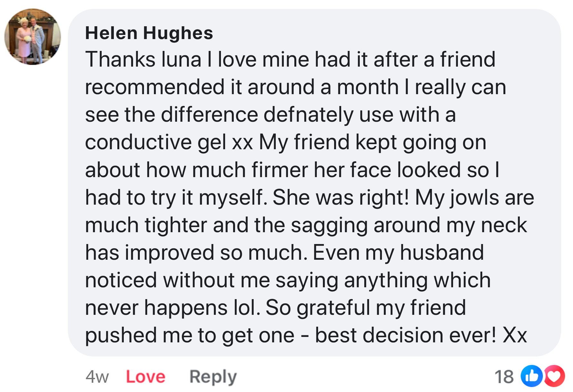Reply to Helen Hughes's comment
The height and width of the screenshot is (392, 573).
point(213,376)
